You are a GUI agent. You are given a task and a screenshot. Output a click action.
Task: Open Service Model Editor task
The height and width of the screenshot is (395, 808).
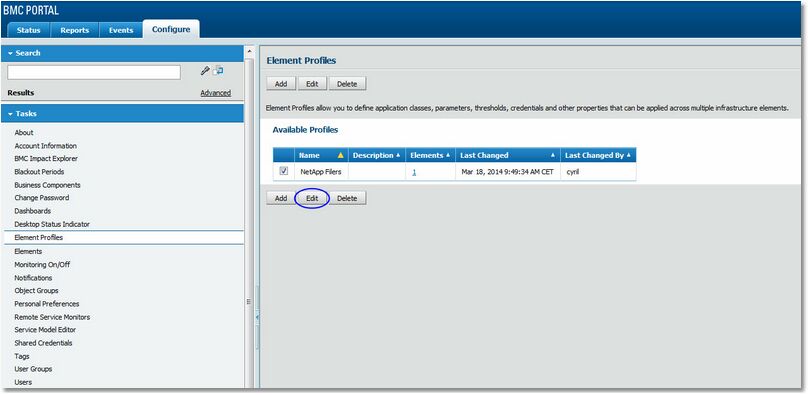coord(45,330)
